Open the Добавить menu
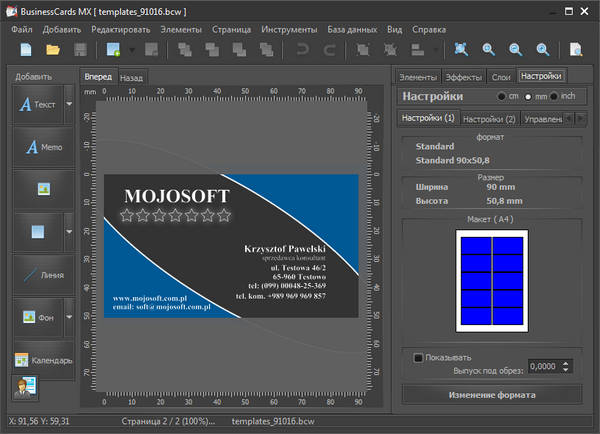This screenshot has height=434, width=600. coord(62,29)
